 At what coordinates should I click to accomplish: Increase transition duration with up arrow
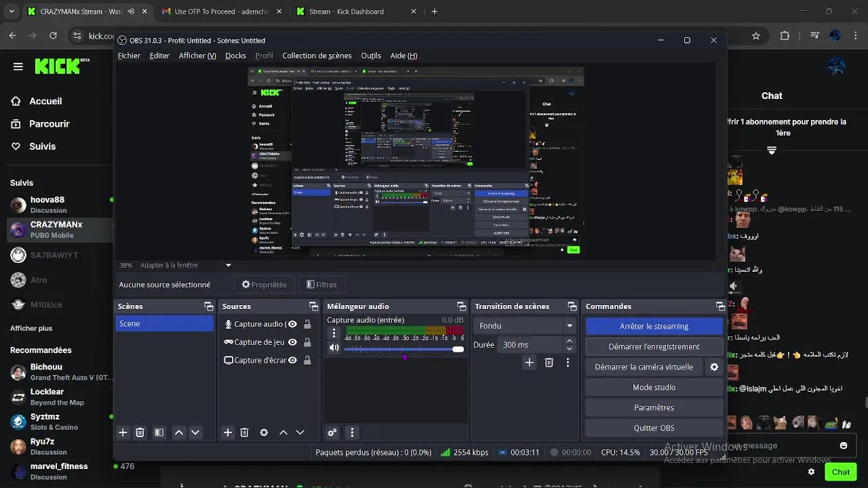570,341
